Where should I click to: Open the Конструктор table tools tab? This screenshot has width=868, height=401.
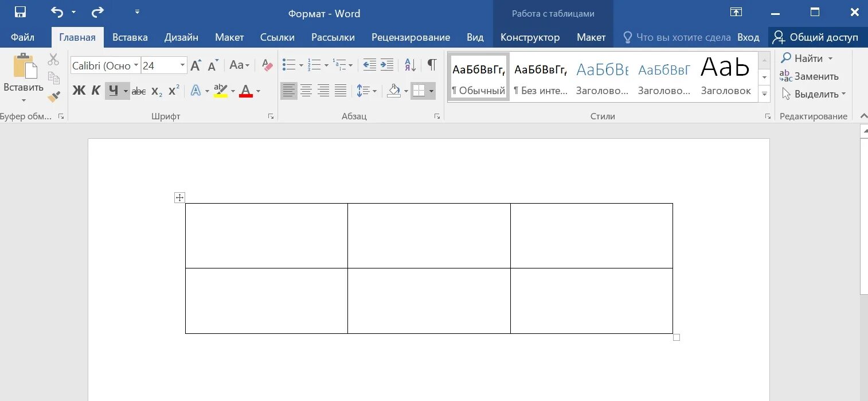[530, 37]
